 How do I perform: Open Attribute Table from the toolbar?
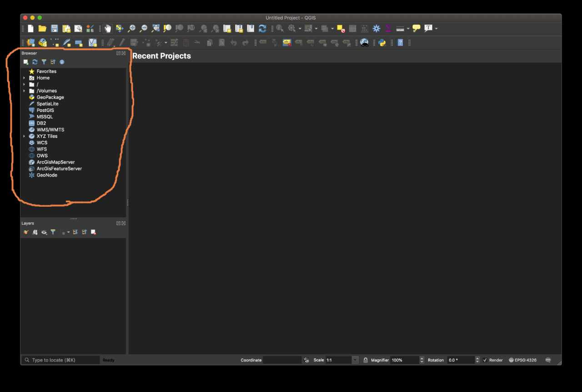coord(352,28)
